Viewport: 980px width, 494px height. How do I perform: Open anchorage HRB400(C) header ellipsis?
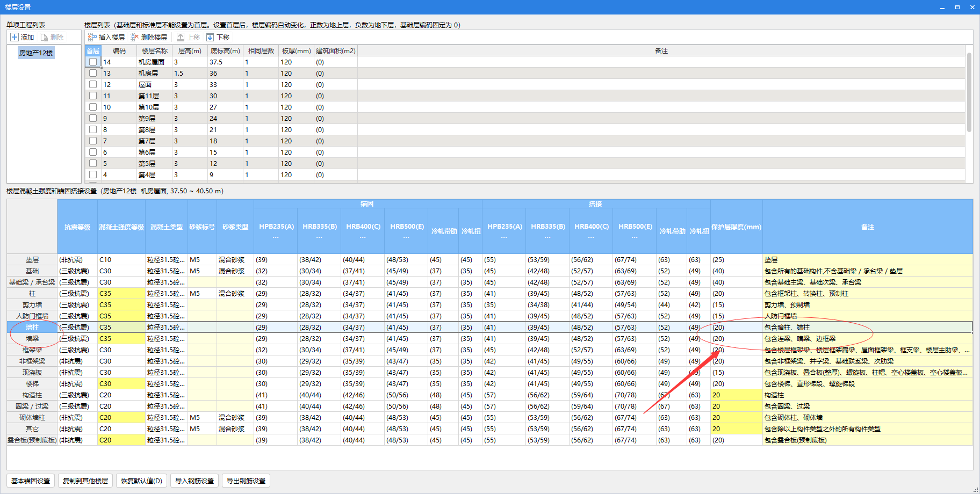click(x=363, y=237)
